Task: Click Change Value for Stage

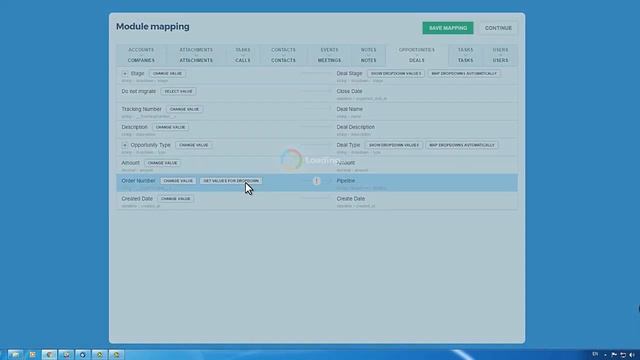Action: (167, 73)
